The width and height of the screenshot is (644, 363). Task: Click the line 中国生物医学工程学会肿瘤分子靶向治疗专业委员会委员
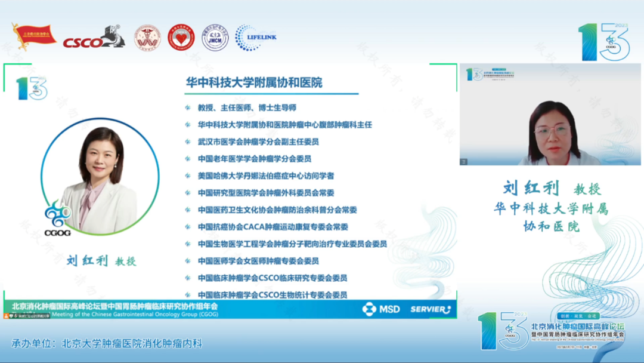[x=292, y=244]
